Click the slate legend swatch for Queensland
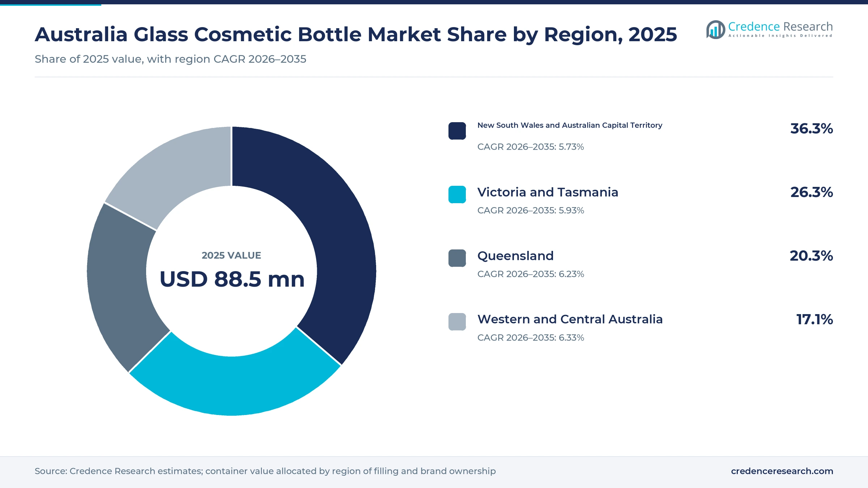 pyautogui.click(x=457, y=258)
